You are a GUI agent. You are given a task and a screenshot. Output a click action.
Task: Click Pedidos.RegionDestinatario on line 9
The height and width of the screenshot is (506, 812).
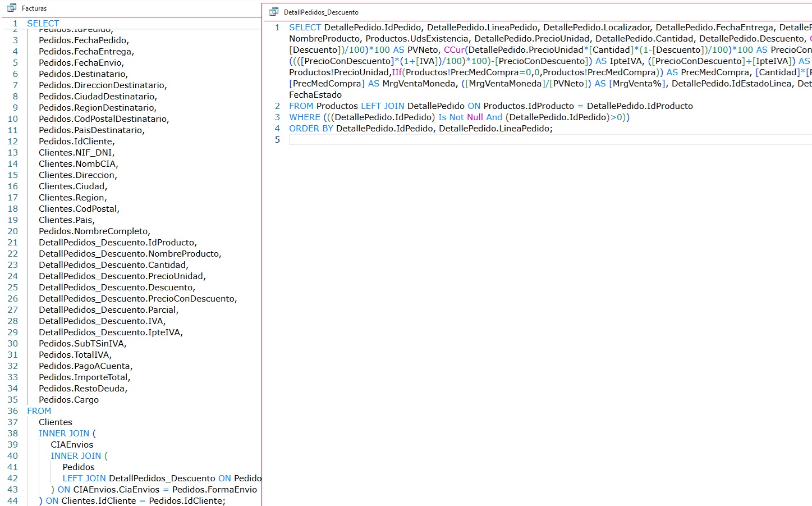[98, 107]
